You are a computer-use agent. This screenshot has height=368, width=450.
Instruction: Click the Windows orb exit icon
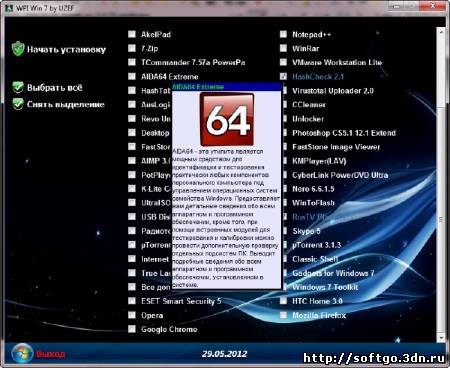[22, 353]
